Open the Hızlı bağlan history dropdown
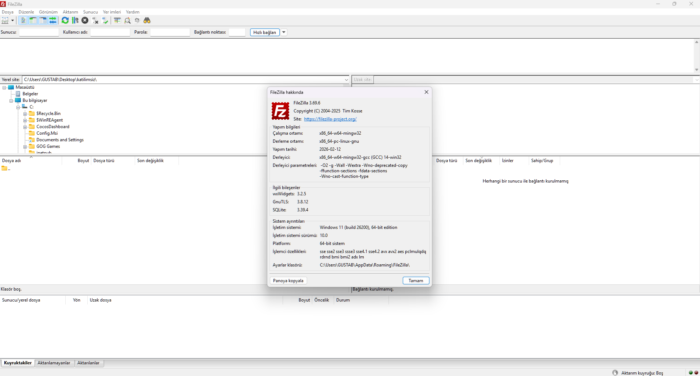This screenshot has width=700, height=376. point(284,32)
